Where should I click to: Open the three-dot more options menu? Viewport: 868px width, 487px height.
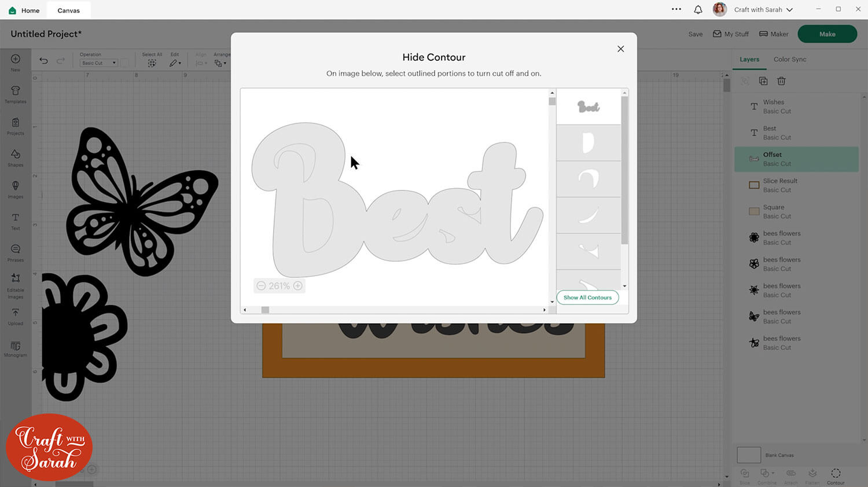pyautogui.click(x=676, y=9)
